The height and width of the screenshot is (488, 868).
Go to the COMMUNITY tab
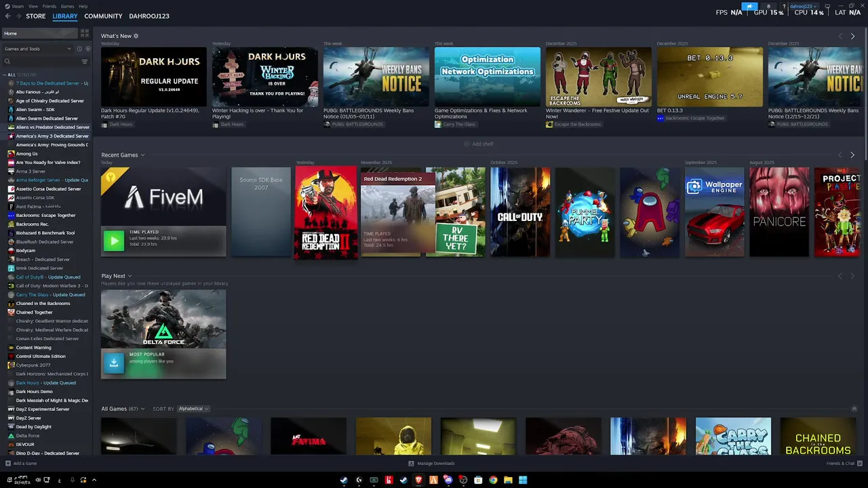(x=103, y=16)
